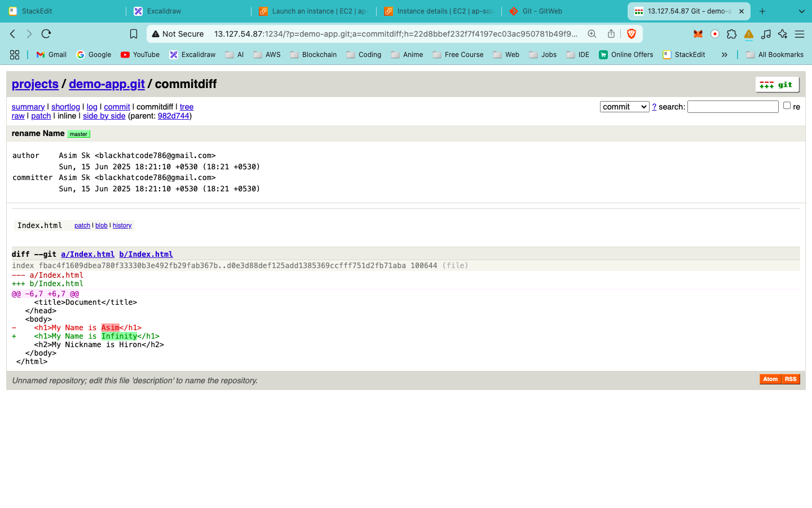Viewport: 812px width, 508px height.
Task: Open the log navigation link
Action: point(92,107)
